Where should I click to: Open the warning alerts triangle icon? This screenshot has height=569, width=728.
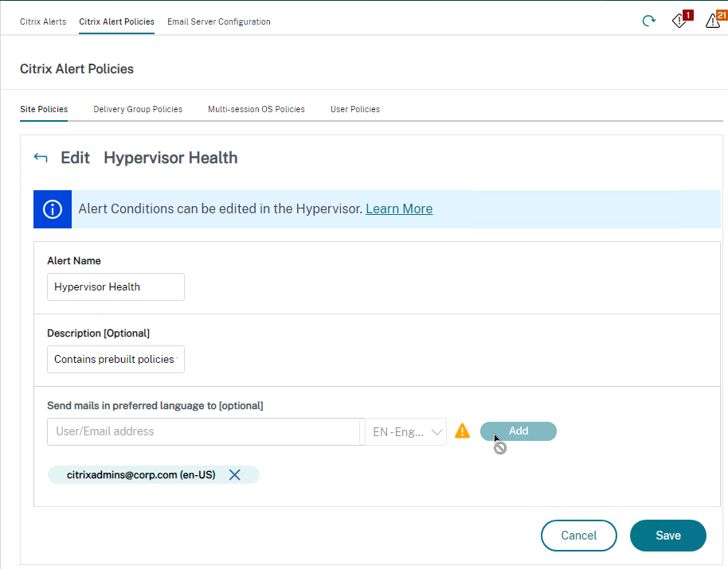click(714, 19)
